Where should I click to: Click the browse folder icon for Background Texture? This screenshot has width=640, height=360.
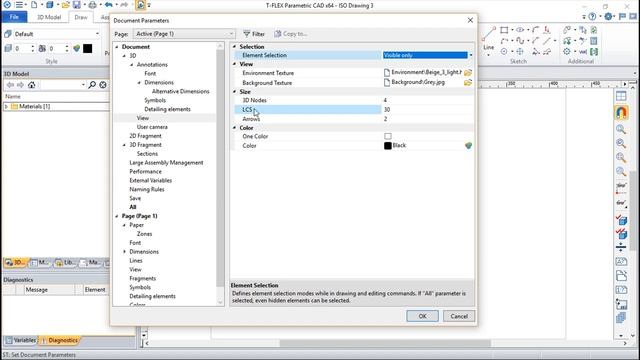[468, 82]
